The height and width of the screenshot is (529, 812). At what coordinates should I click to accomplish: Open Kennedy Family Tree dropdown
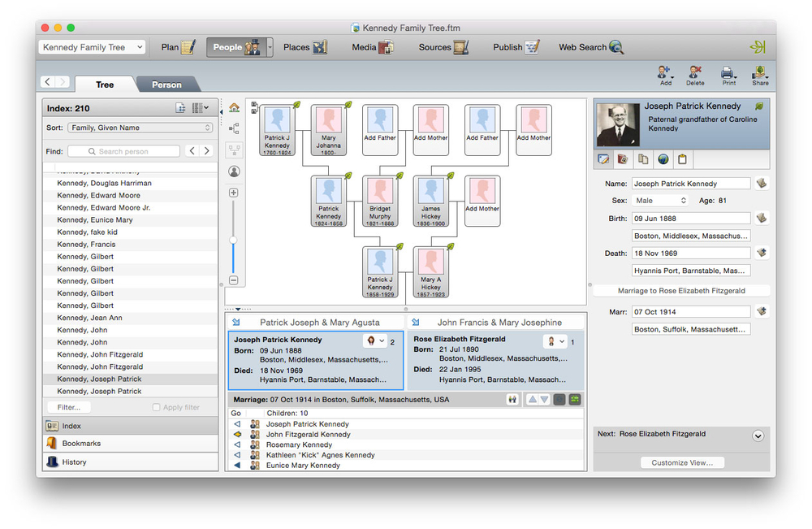pyautogui.click(x=92, y=47)
